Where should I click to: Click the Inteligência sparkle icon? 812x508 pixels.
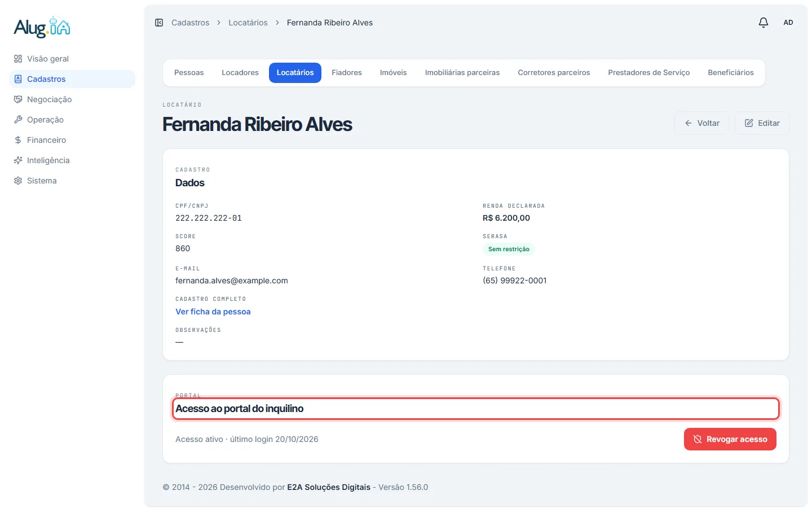pyautogui.click(x=18, y=160)
